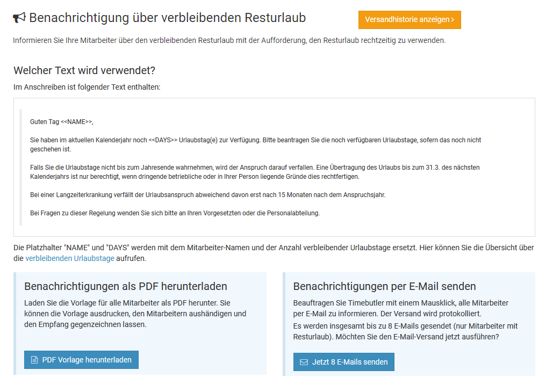
Task: Click the Langzeiterkrankung sentence in the template
Action: [207, 195]
